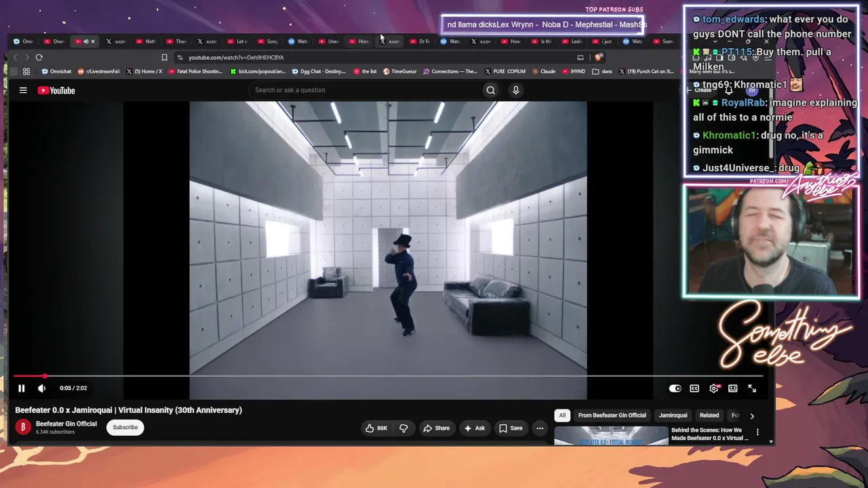Switch to the Drun... YouTube tab

pos(55,41)
